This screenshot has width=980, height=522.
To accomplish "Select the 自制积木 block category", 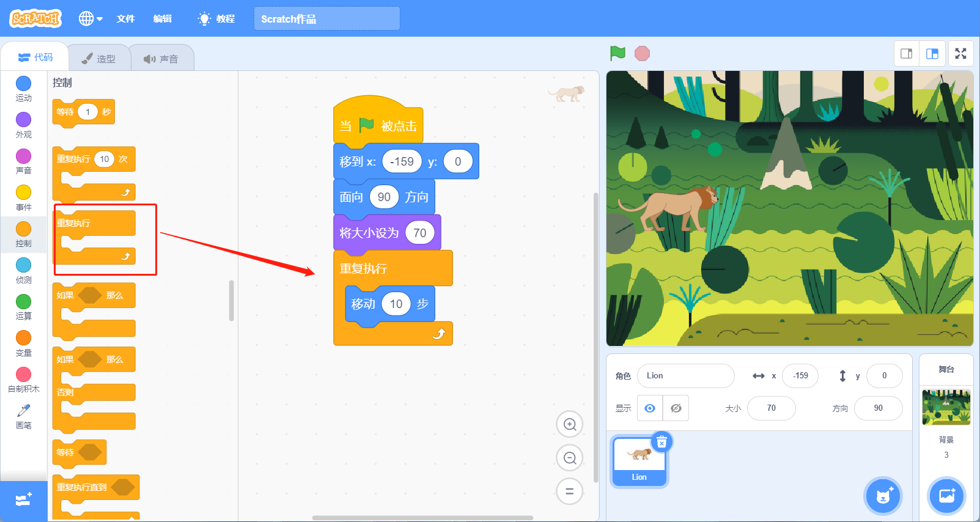I will click(x=23, y=380).
